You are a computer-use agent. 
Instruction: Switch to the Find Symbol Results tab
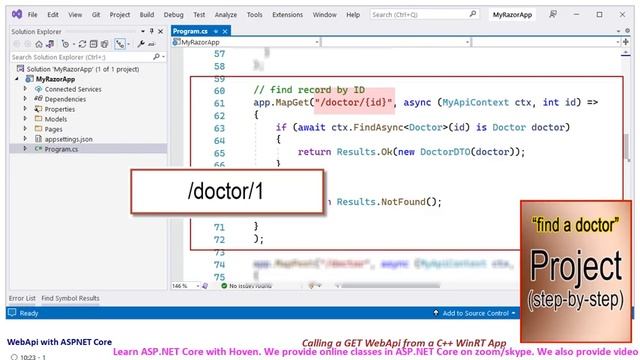click(71, 298)
